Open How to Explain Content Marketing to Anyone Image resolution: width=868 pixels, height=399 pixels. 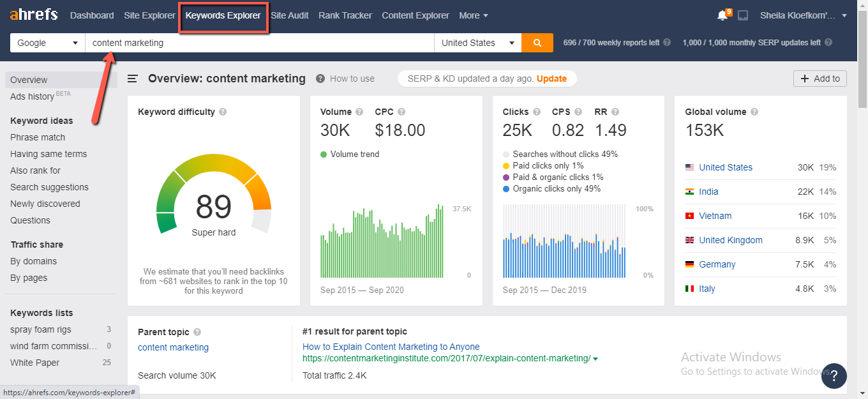391,347
